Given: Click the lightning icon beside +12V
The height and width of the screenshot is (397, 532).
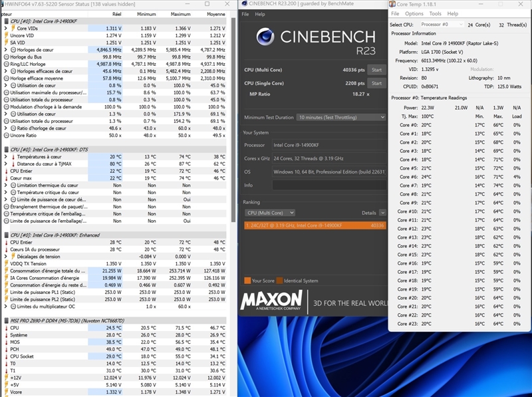Looking at the screenshot, I should tap(6, 377).
